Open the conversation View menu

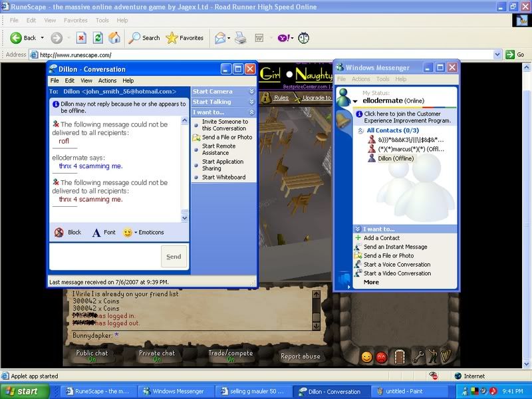86,80
